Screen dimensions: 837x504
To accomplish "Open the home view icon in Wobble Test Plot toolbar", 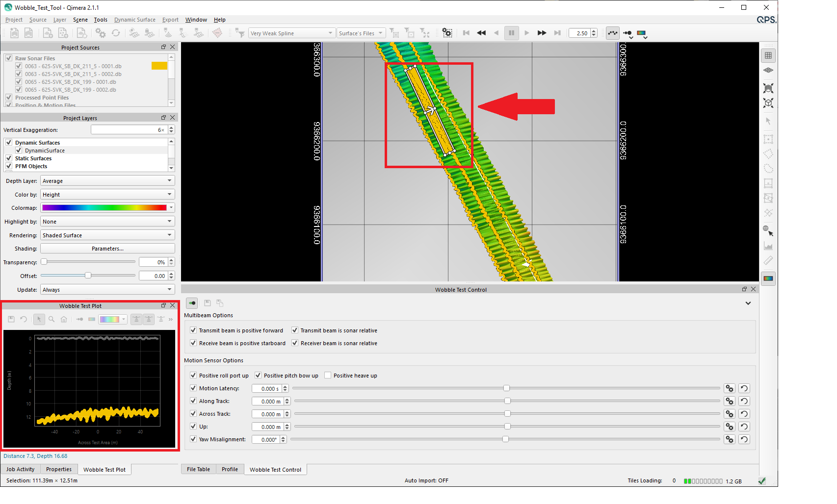I will [x=64, y=319].
